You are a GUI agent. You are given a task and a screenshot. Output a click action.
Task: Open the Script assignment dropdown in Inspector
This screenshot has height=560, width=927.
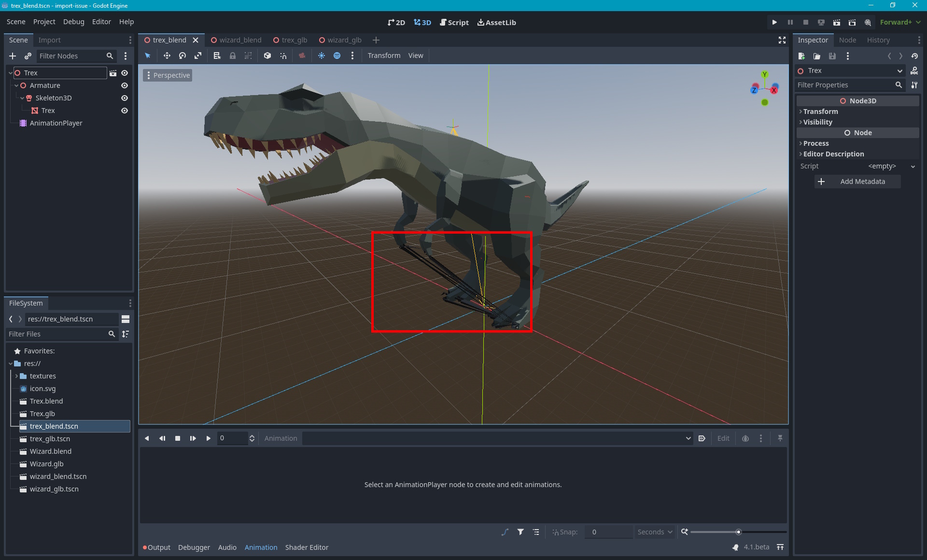click(913, 166)
